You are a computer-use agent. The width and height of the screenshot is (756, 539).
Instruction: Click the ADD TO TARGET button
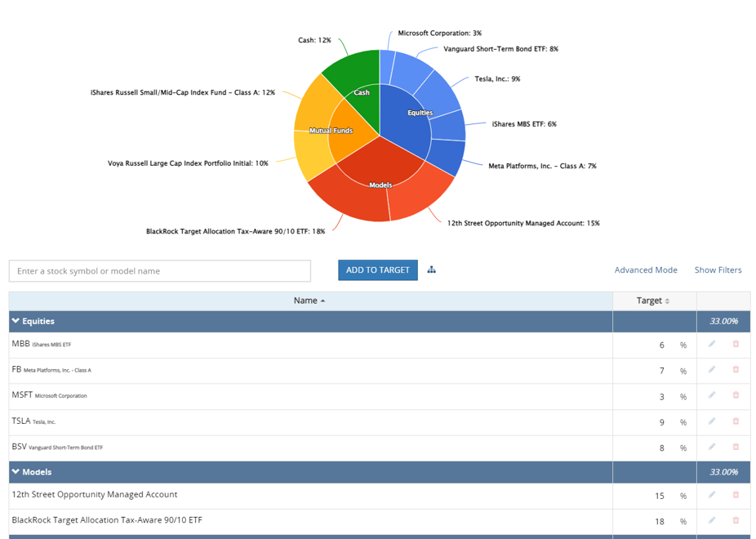click(x=378, y=270)
